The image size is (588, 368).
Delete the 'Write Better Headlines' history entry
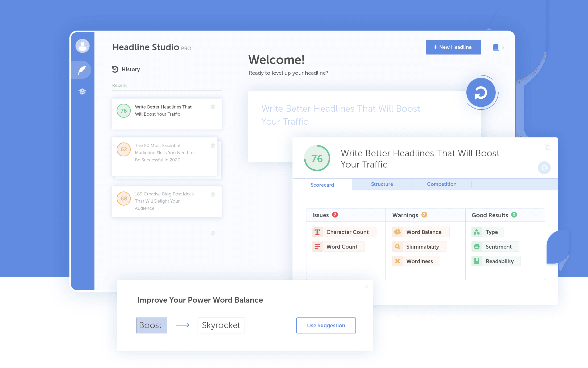coord(213,107)
